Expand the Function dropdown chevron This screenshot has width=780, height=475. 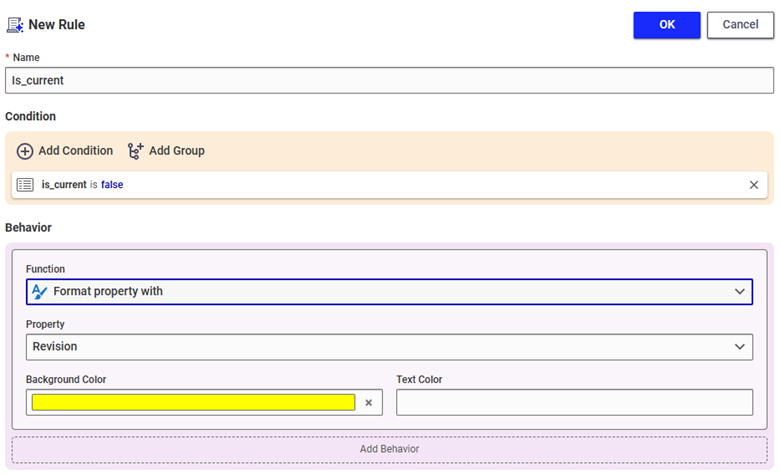740,291
